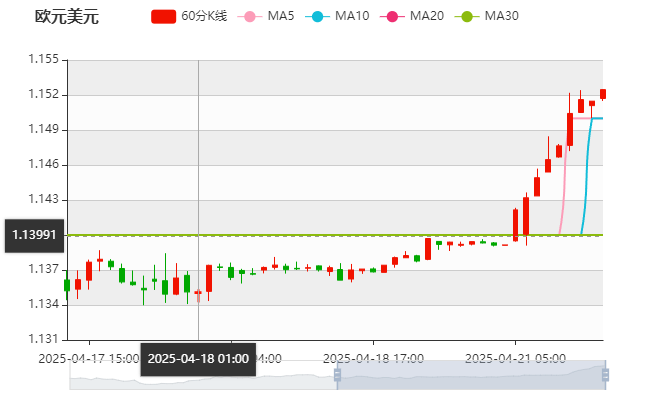This screenshot has height=400, width=670.
Task: Click the 1.146 y-axis label
Action: point(43,164)
